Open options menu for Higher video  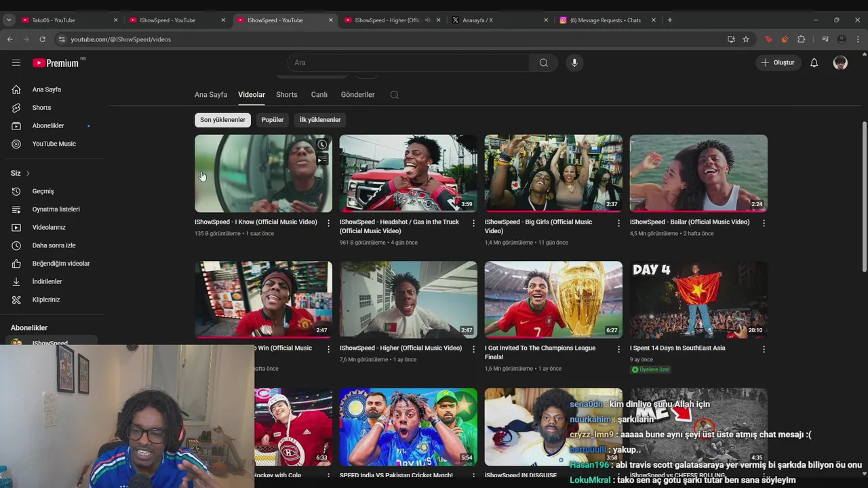[x=474, y=349]
